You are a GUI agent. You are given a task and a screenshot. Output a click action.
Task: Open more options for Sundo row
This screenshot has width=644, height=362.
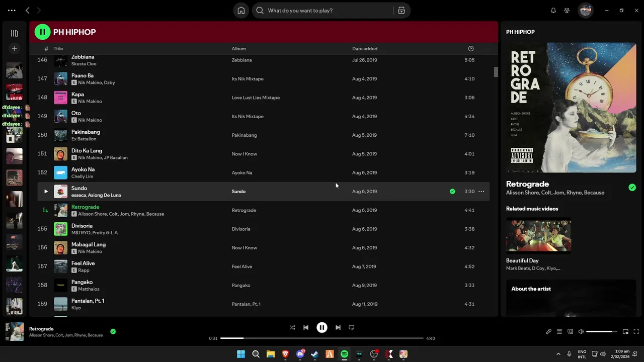click(481, 192)
